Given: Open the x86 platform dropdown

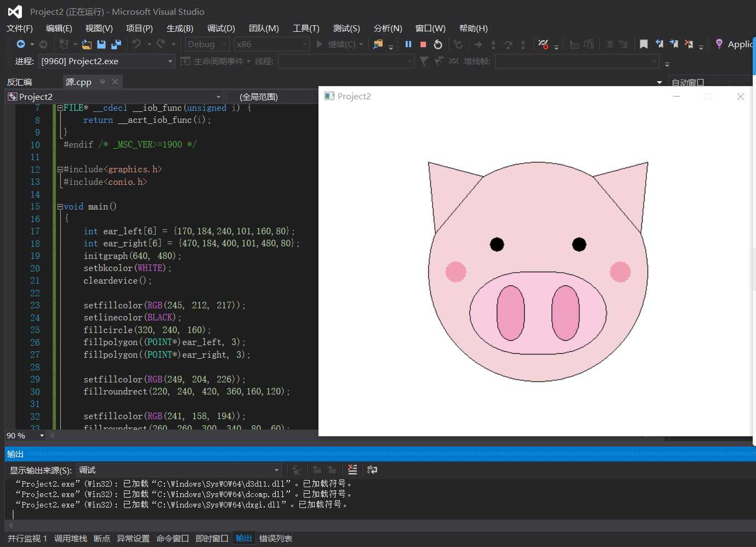Looking at the screenshot, I should click(272, 44).
